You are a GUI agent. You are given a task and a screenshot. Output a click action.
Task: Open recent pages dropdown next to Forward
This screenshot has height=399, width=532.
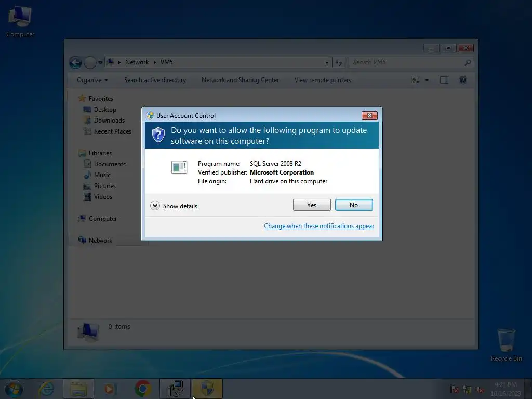tap(100, 62)
